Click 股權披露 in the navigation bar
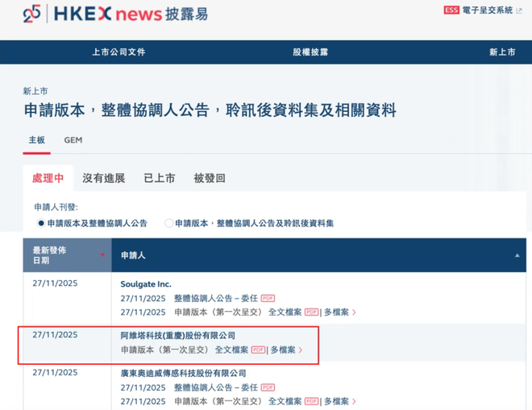This screenshot has width=532, height=410. (310, 52)
